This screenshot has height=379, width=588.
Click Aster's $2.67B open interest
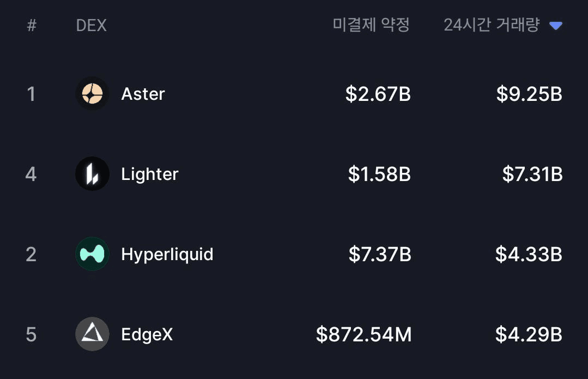point(378,94)
